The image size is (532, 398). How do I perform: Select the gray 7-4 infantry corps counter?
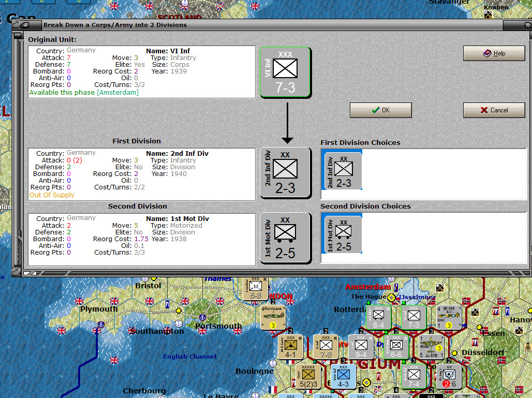click(414, 376)
